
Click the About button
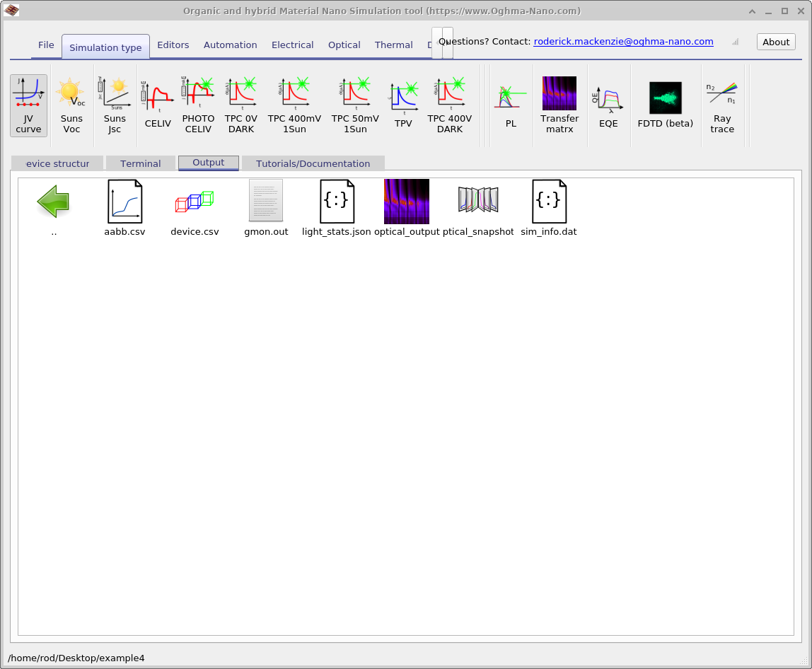(775, 42)
